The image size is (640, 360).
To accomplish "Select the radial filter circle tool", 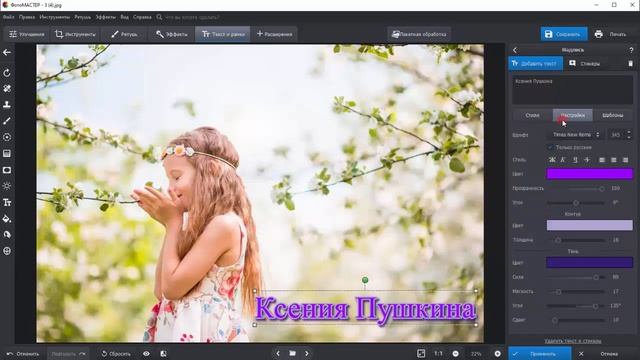I will tap(7, 137).
